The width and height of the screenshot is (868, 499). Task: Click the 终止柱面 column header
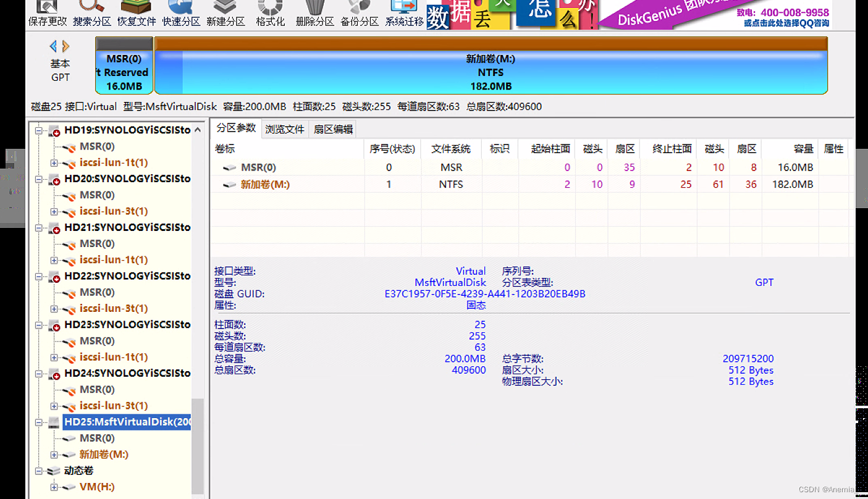[668, 149]
